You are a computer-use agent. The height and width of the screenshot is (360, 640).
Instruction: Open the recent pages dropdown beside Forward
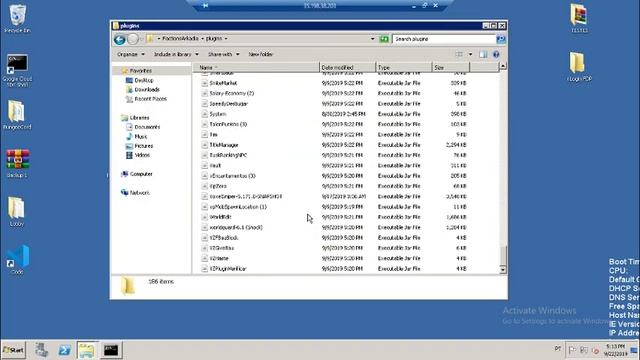tap(142, 39)
